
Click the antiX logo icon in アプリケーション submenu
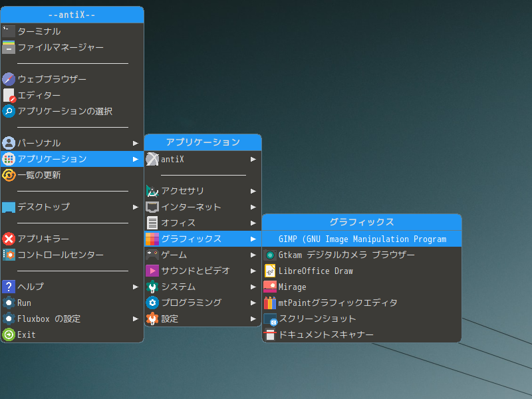(152, 159)
